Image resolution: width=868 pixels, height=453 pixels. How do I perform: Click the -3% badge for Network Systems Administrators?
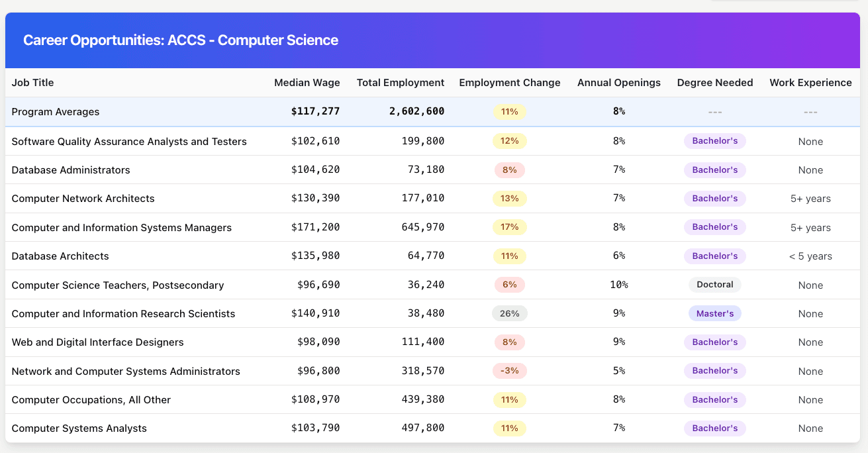tap(509, 370)
